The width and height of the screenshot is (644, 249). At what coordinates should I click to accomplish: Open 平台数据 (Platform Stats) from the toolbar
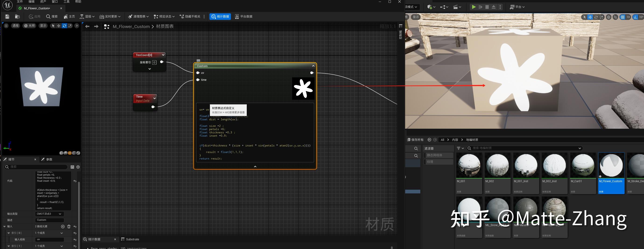[x=244, y=17]
